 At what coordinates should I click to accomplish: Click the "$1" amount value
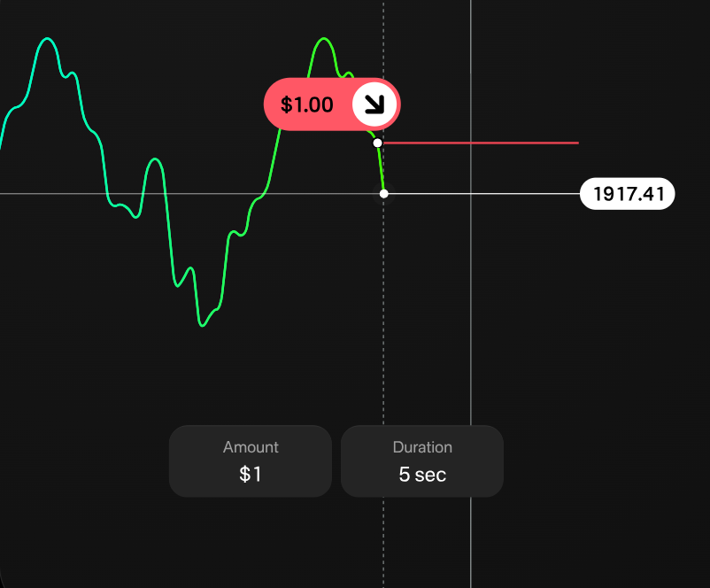click(x=251, y=475)
